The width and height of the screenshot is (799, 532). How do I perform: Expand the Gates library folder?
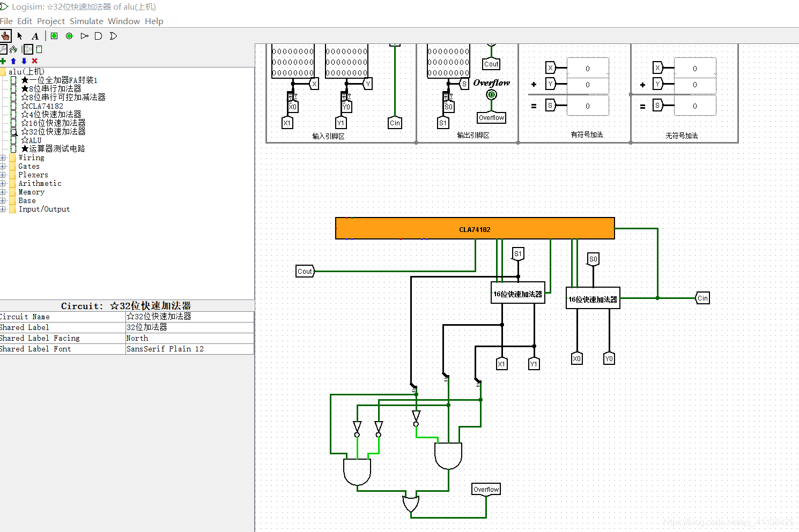point(3,167)
